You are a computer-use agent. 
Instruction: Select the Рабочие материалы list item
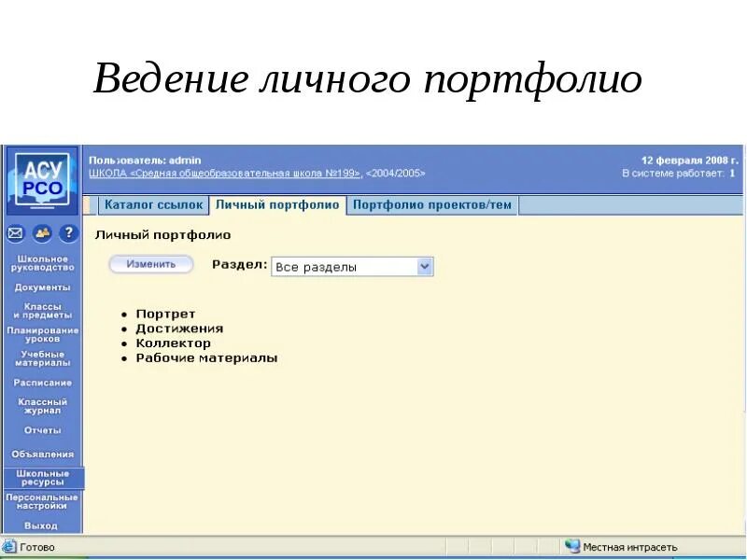[x=206, y=358]
